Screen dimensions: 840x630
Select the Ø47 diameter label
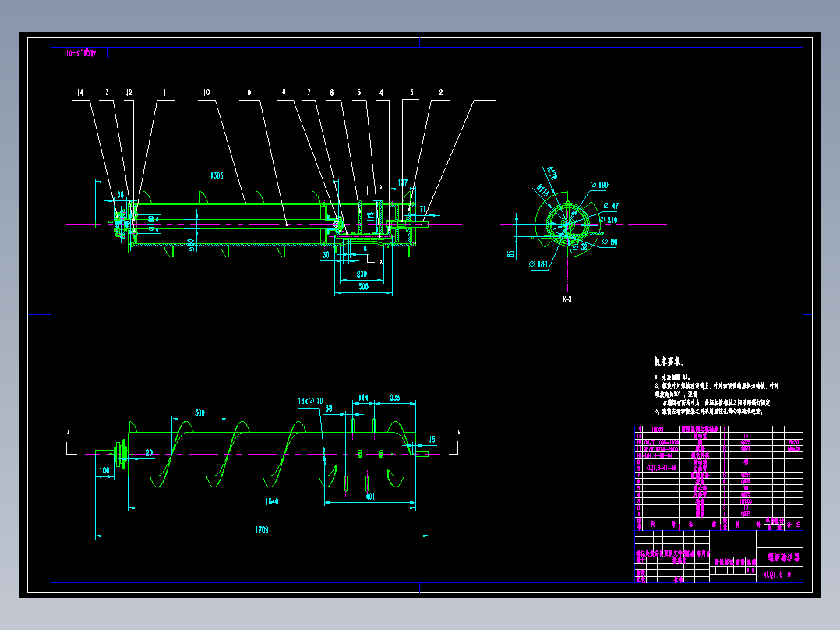611,206
